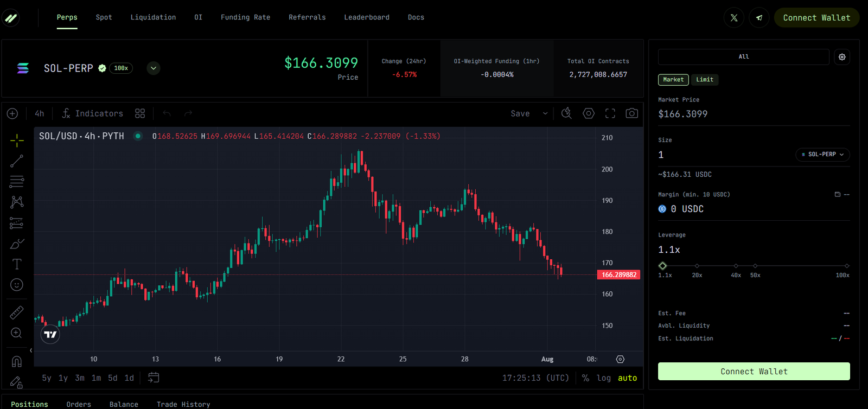Select the crosshair cursor tool
The width and height of the screenshot is (868, 409).
(17, 140)
